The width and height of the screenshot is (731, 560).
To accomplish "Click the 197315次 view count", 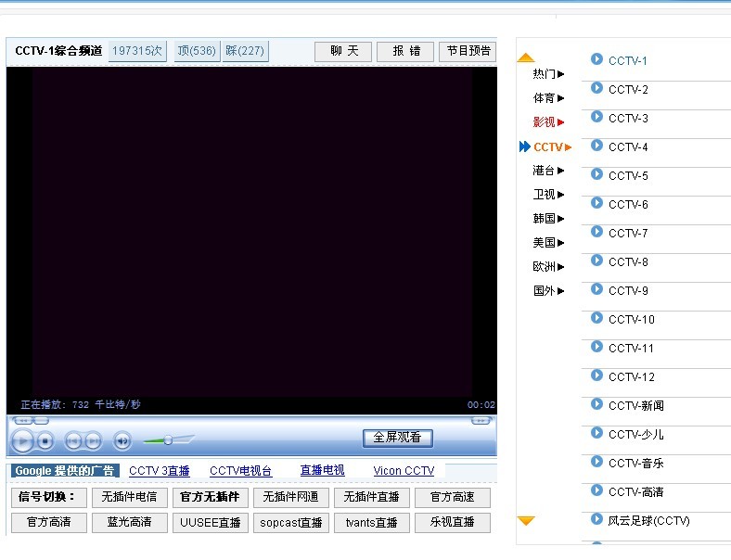I will pos(137,51).
